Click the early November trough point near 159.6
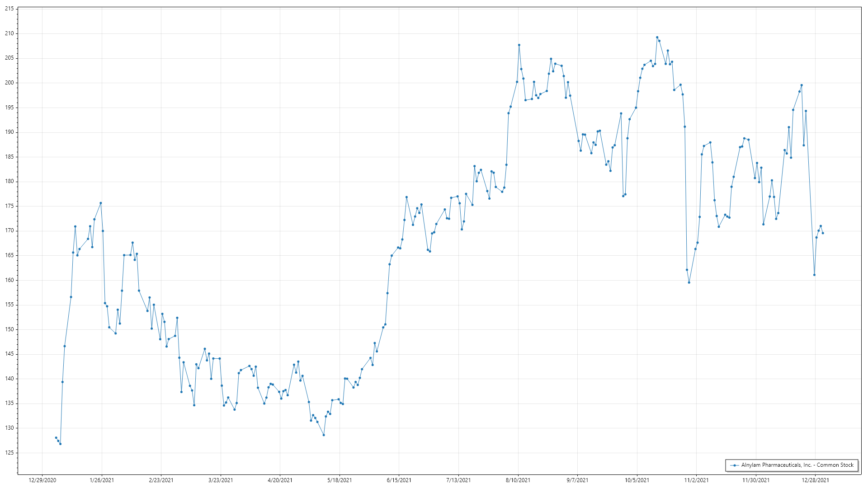868x488 pixels. [689, 282]
